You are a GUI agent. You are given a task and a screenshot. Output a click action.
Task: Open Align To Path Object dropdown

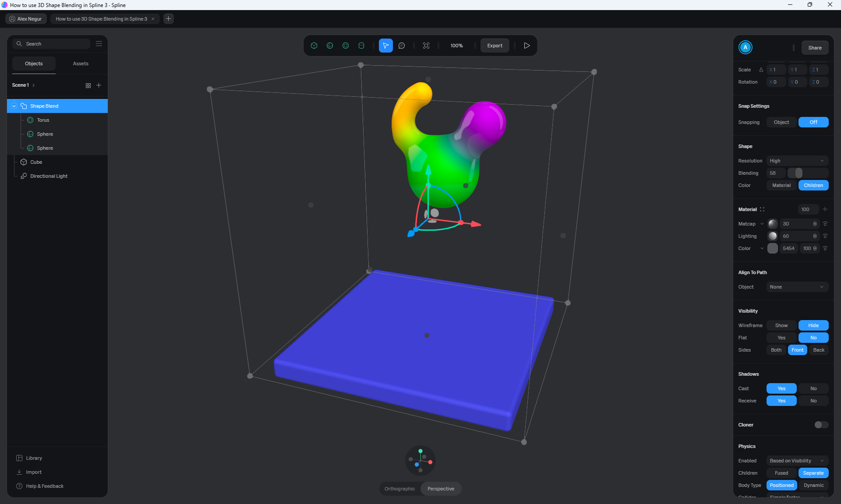coord(797,287)
